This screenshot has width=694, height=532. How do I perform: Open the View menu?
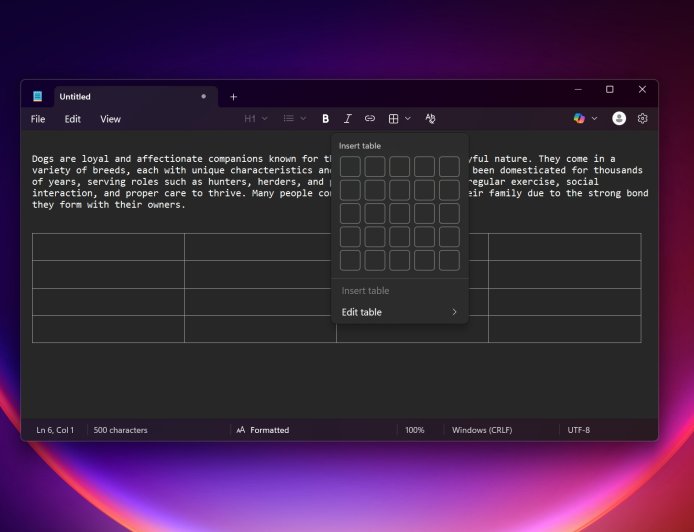(110, 119)
